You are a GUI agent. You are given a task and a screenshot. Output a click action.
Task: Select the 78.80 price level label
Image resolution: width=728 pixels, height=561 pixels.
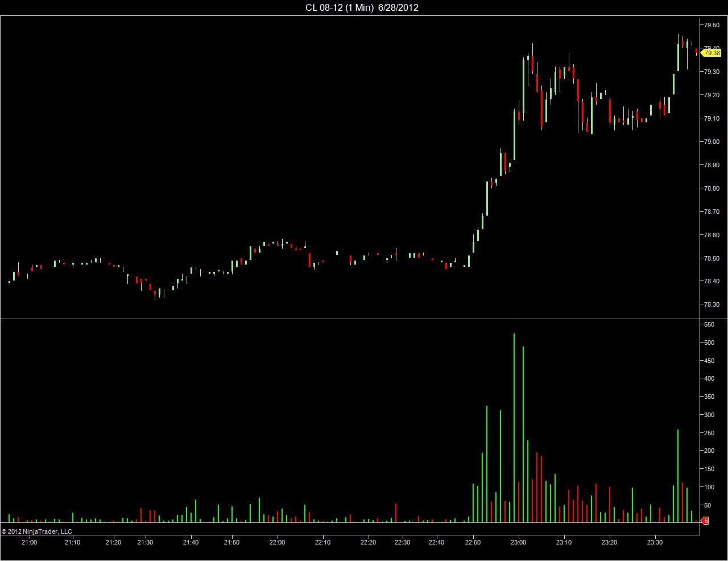tap(712, 188)
